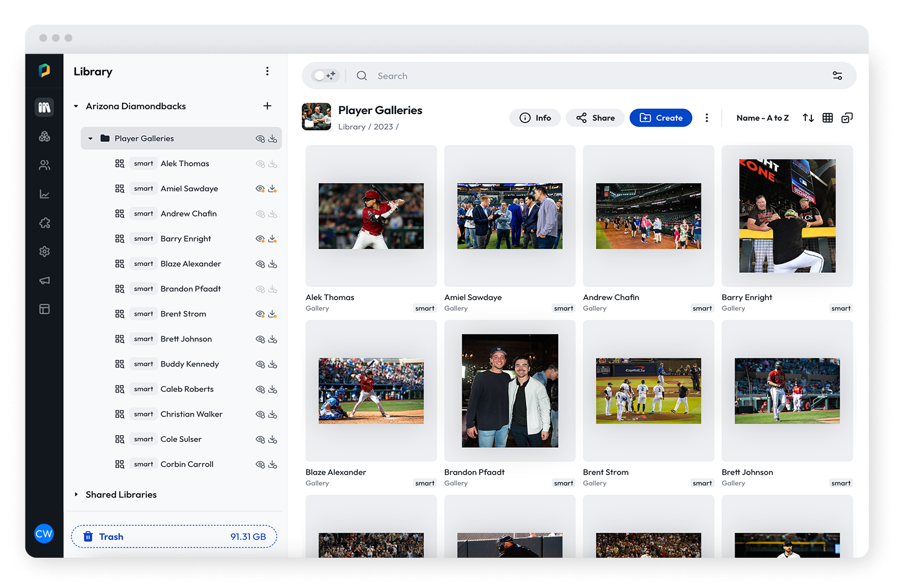The height and width of the screenshot is (588, 899).
Task: Select Brett Johnson in library tree
Action: pos(186,339)
